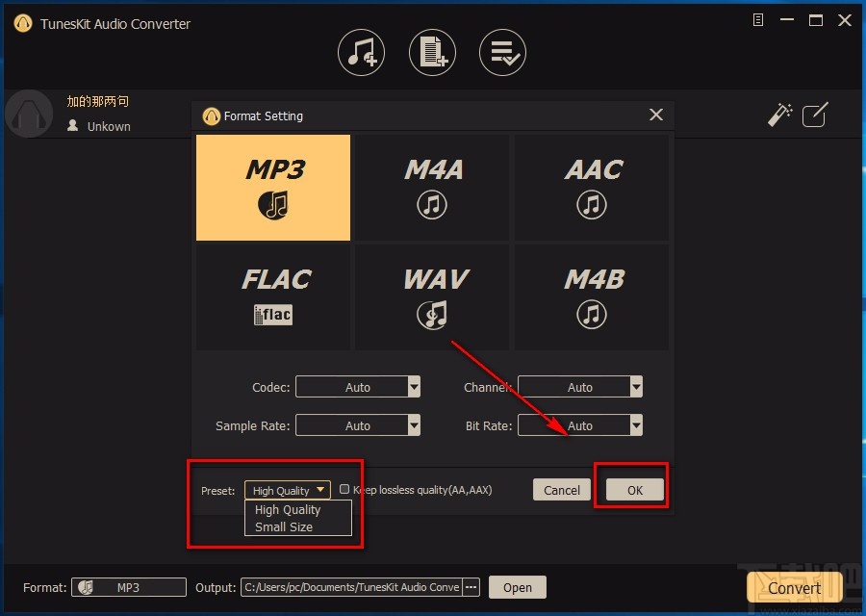
Task: Open the main menu icon in title bar
Action: pyautogui.click(x=758, y=20)
